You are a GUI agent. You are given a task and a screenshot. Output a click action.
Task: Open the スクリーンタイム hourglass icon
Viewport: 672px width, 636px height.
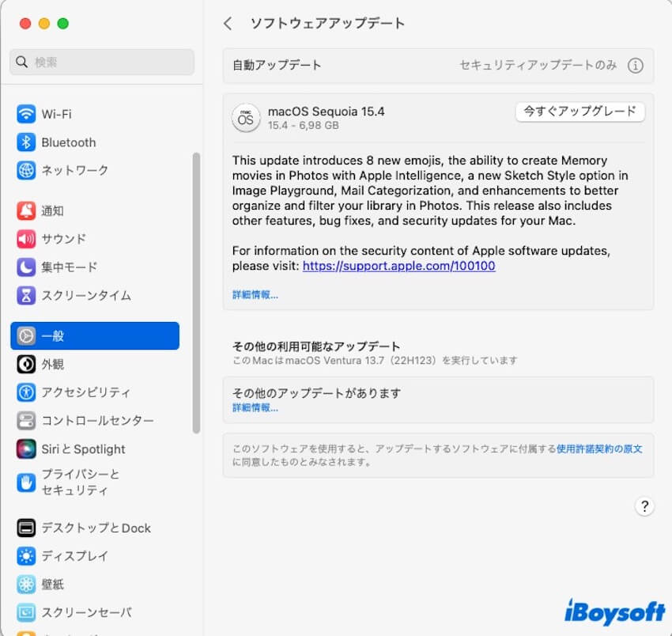pos(26,296)
